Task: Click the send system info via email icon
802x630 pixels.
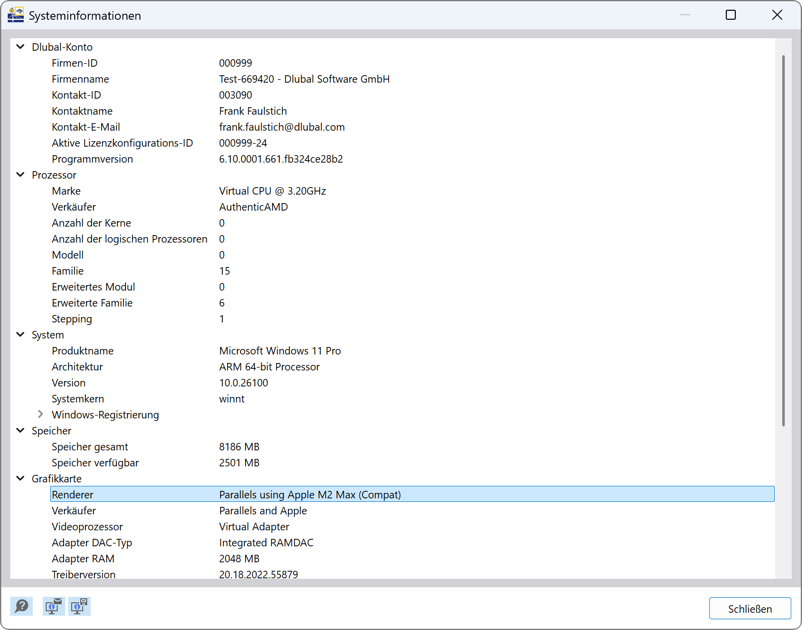Action: point(53,607)
